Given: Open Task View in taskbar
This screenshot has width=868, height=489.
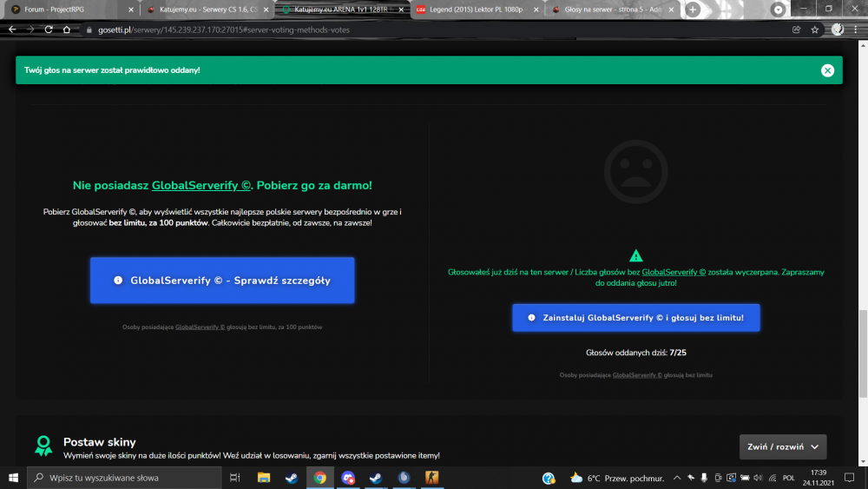Looking at the screenshot, I should [234, 478].
